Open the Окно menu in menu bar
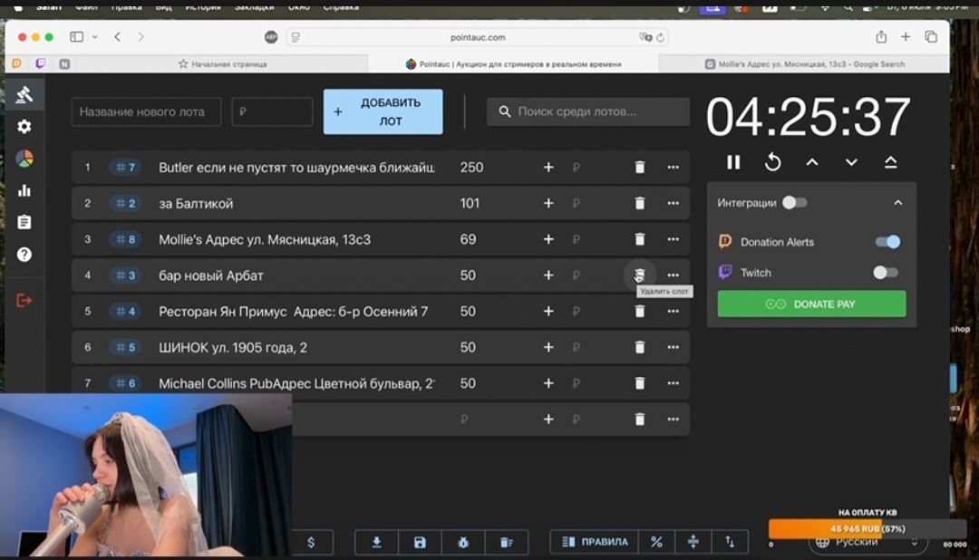Screen dimensions: 979x560 pyautogui.click(x=299, y=7)
